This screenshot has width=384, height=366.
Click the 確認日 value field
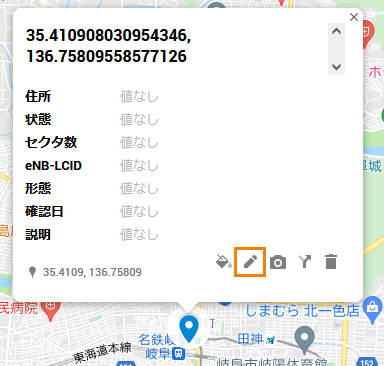coord(139,211)
